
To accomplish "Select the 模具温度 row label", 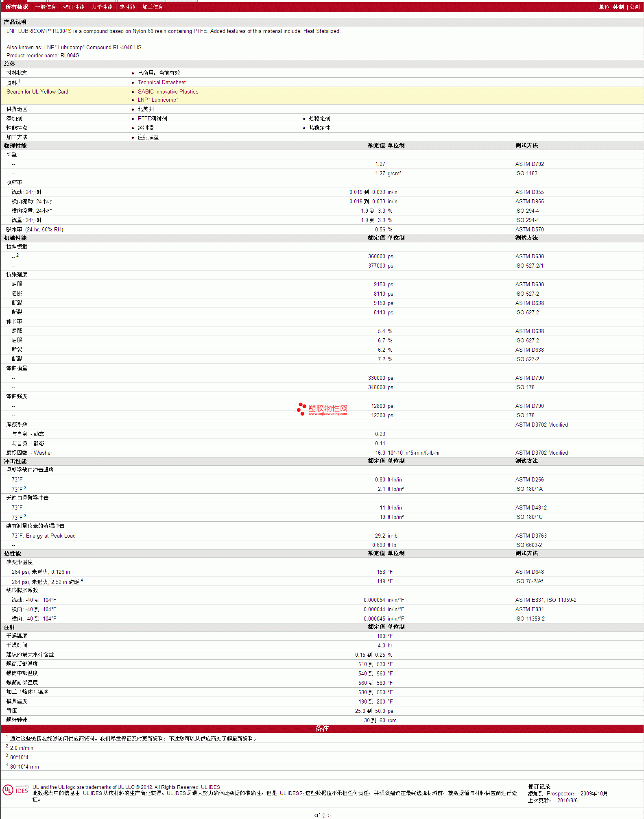I will 17,701.
